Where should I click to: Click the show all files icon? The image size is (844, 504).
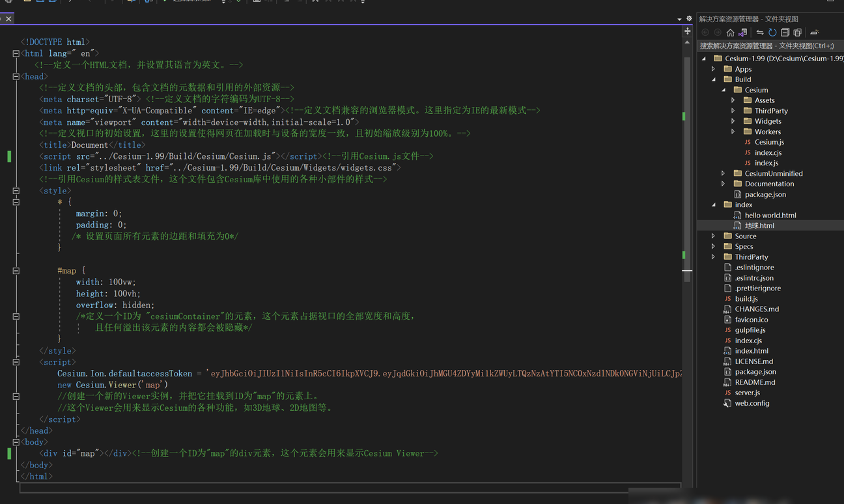click(797, 33)
